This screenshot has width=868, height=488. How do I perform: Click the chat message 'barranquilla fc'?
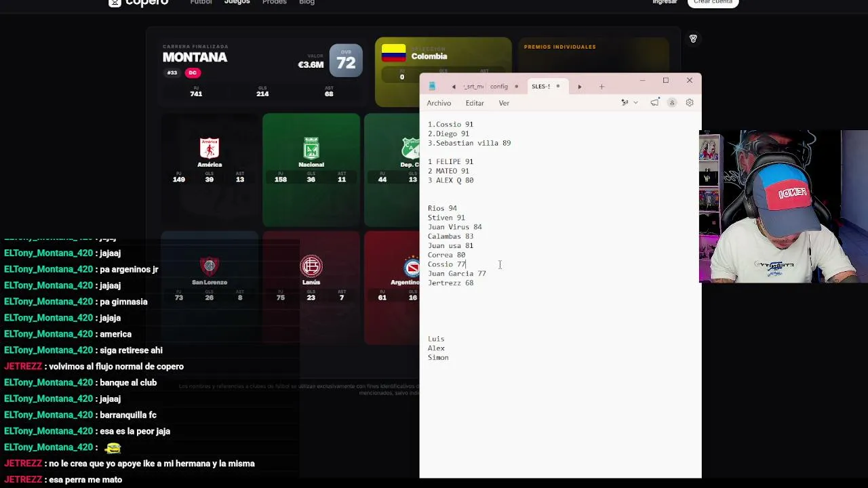click(128, 415)
